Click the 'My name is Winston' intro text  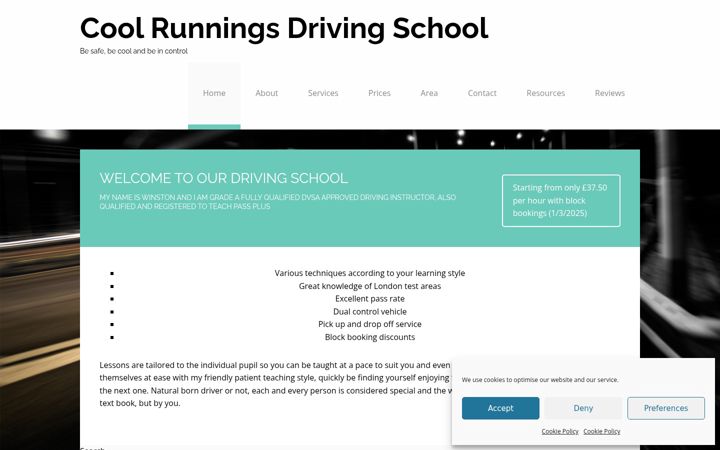pyautogui.click(x=278, y=202)
